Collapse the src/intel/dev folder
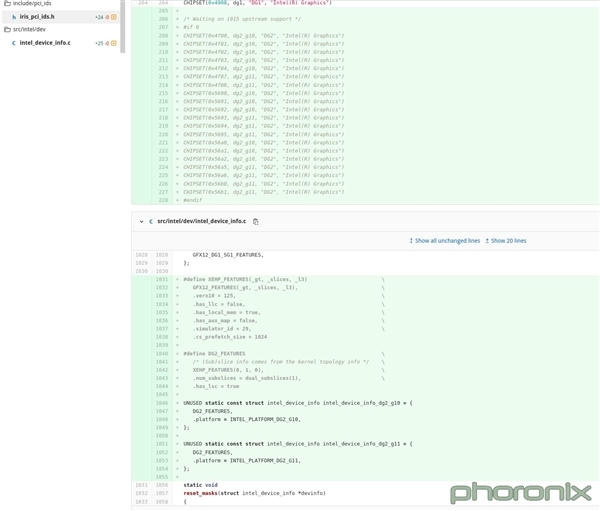The width and height of the screenshot is (600, 511). [25, 29]
